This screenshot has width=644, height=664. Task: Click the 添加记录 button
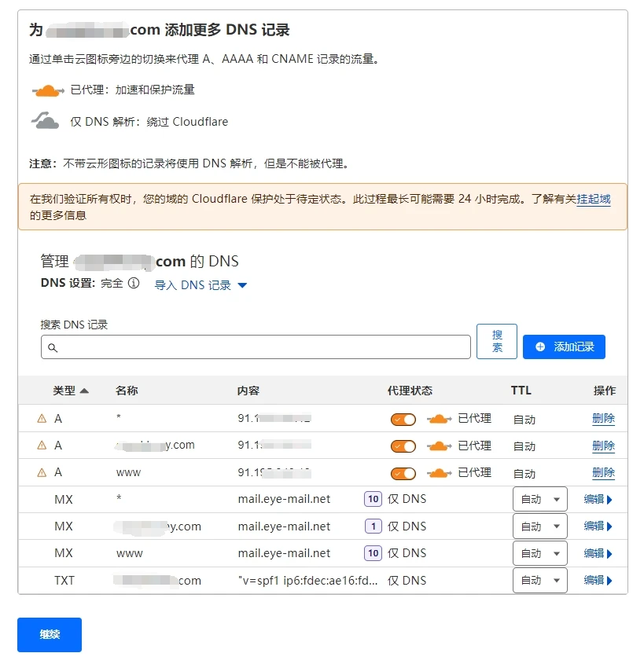tap(564, 347)
